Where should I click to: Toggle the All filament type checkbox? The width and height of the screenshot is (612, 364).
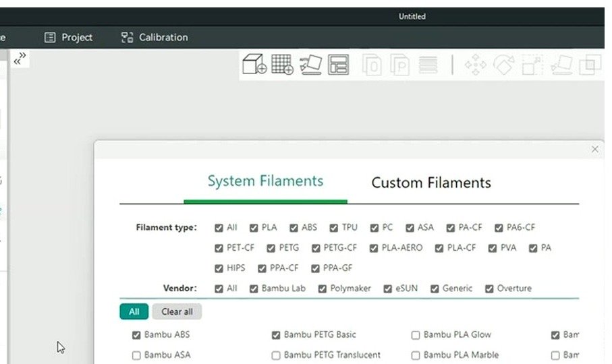tap(219, 228)
